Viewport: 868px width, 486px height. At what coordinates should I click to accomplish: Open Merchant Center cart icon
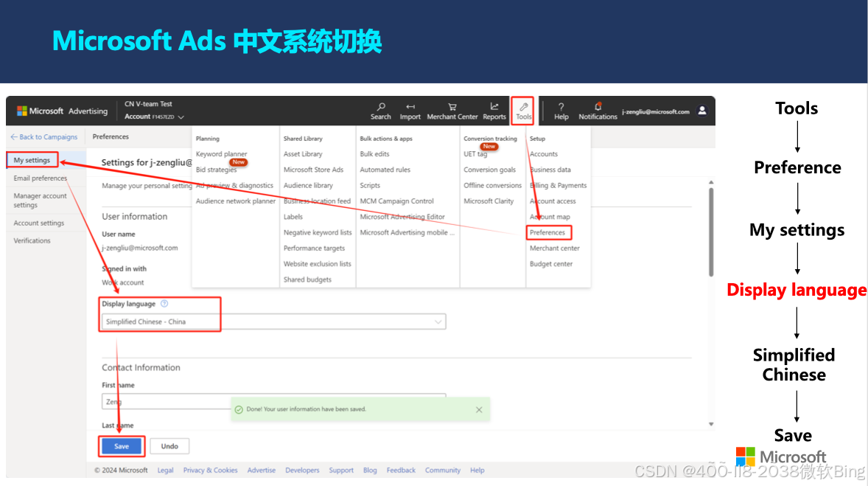tap(452, 111)
